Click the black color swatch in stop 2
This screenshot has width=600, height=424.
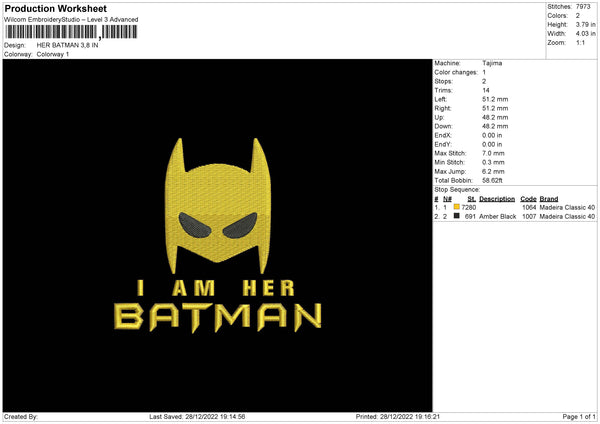457,216
